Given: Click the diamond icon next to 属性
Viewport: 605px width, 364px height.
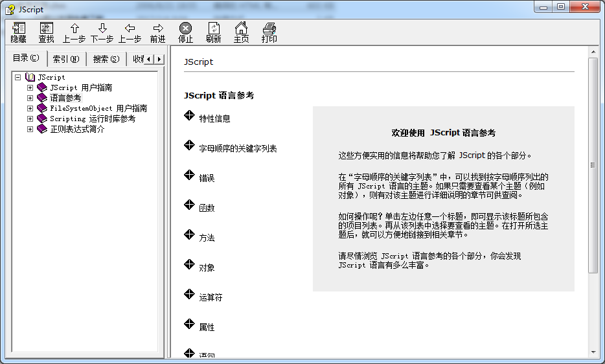Looking at the screenshot, I should pos(189,324).
